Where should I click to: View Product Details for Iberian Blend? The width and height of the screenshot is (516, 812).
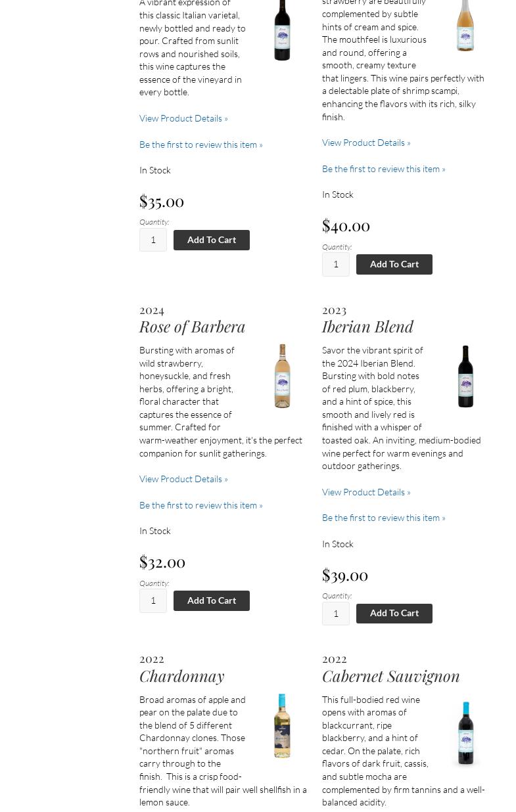(x=366, y=492)
